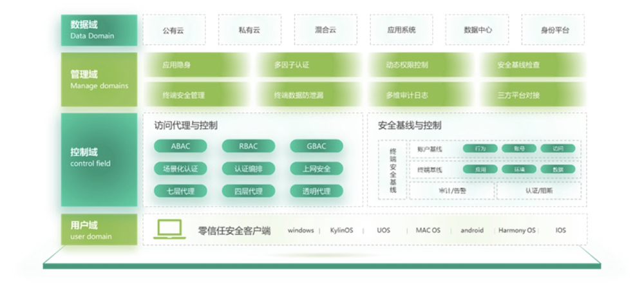Select the 上网安全 pill
644x291 pixels.
pos(316,168)
